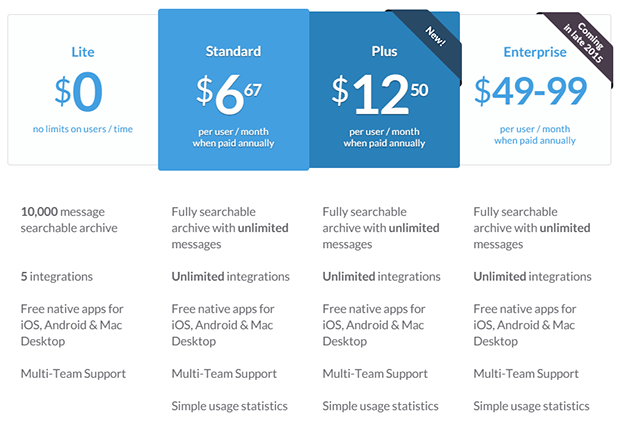This screenshot has width=620, height=423.
Task: Click the Coming in late 2015 ribbon
Action: coord(584,42)
